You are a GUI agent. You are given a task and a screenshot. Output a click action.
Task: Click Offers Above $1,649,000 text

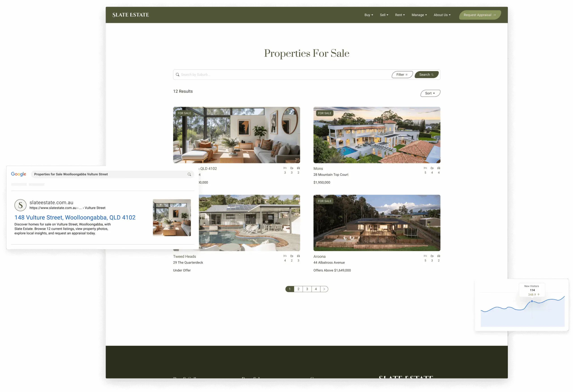332,270
